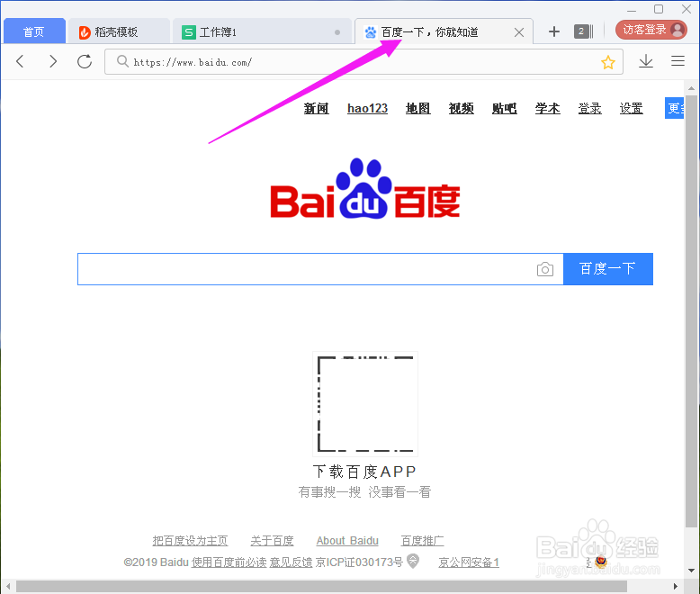Open the 新闻 link
This screenshot has height=594, width=700.
(x=316, y=109)
